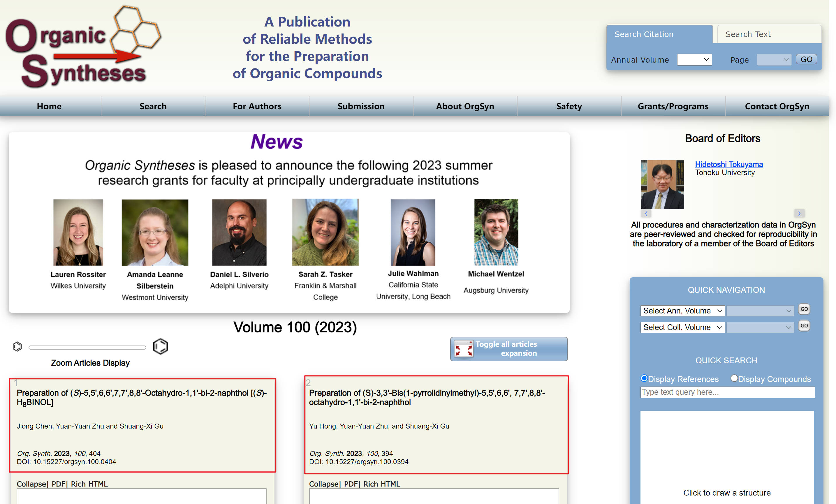
Task: Go to next Board of Editors member
Action: (x=799, y=213)
